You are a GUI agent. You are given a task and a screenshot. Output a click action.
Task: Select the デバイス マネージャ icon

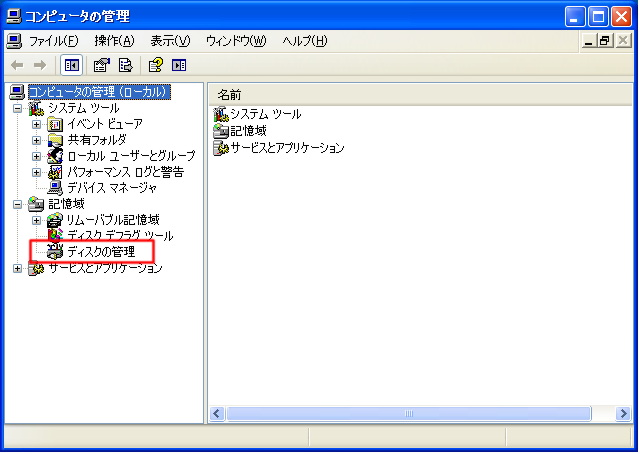55,188
